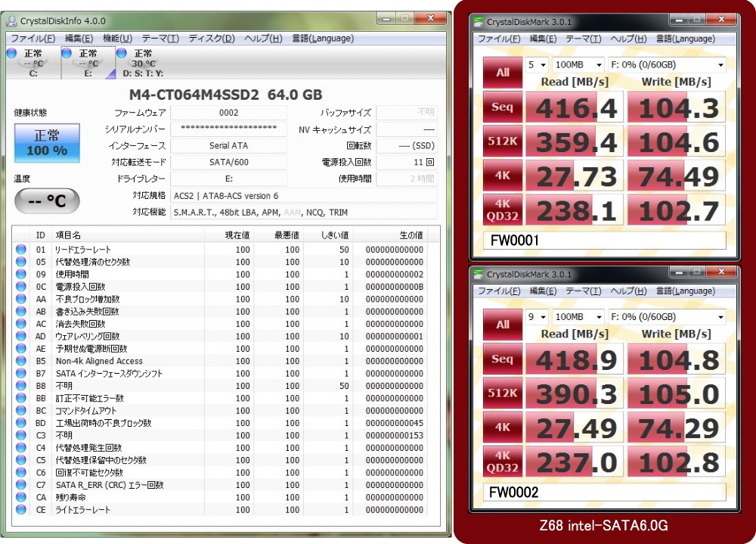756x544 pixels.
Task: Click the FW0001 comment text field
Action: click(605, 241)
